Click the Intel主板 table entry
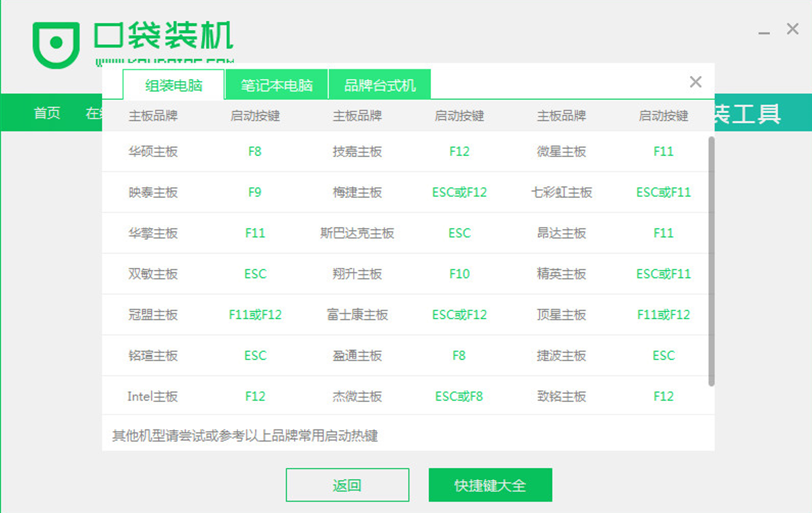 152,396
